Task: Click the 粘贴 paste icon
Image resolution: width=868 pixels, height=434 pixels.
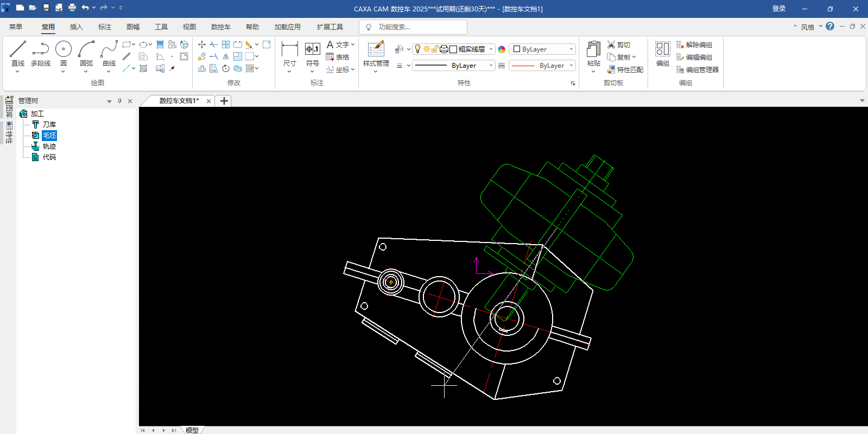Action: [593, 49]
